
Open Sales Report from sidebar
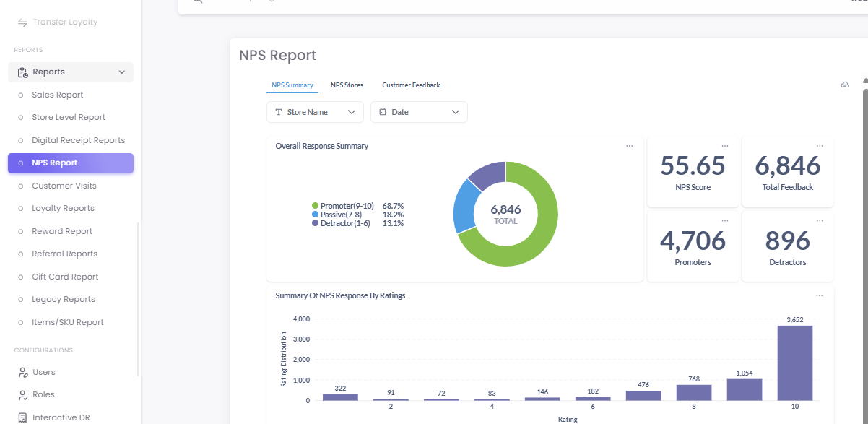point(57,95)
